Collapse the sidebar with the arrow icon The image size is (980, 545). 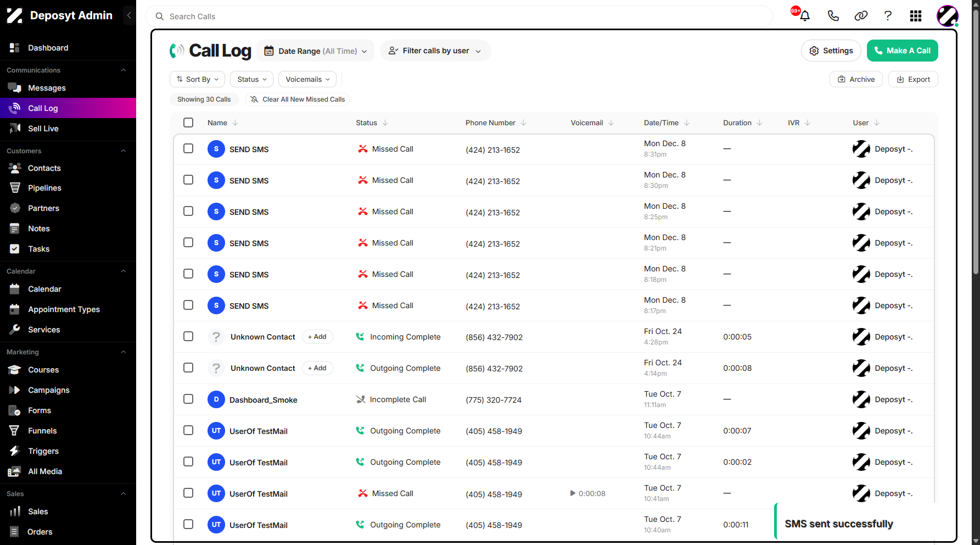click(129, 15)
